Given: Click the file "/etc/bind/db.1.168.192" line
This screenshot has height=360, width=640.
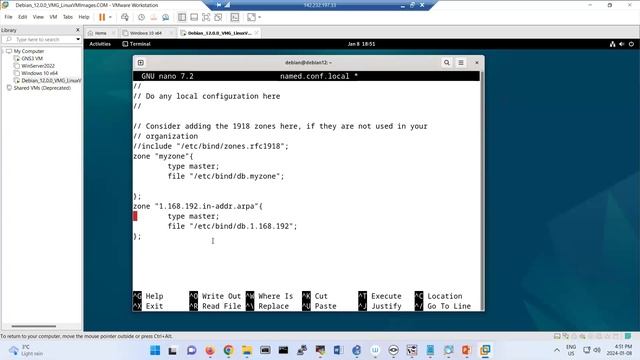Looking at the screenshot, I should pos(232,226).
